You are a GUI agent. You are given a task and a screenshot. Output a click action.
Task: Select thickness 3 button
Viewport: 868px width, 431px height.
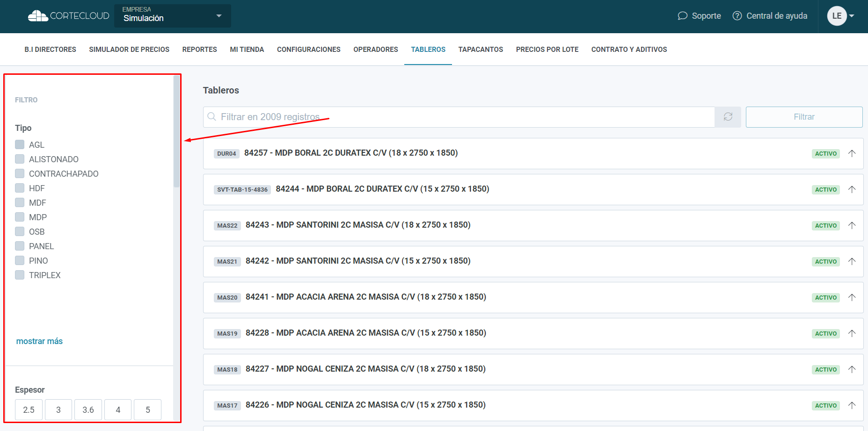pyautogui.click(x=58, y=409)
